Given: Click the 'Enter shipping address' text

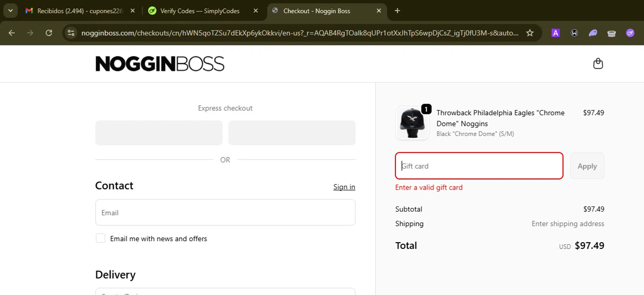Looking at the screenshot, I should tap(568, 224).
